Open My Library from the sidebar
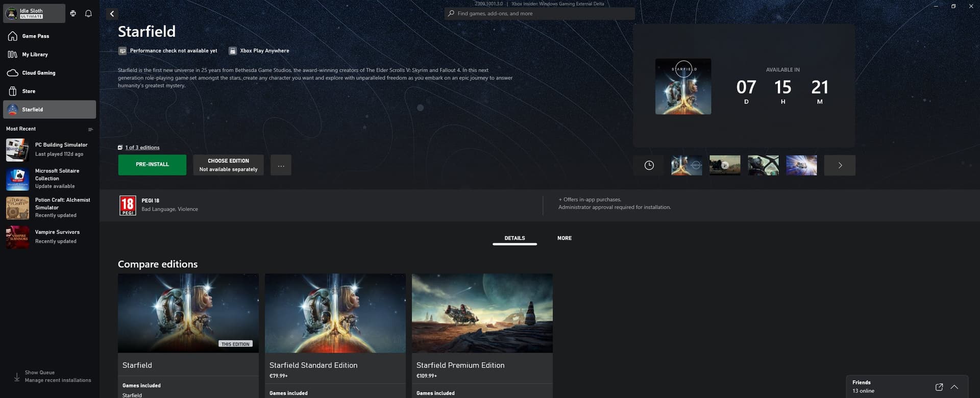The width and height of the screenshot is (980, 398). click(35, 55)
